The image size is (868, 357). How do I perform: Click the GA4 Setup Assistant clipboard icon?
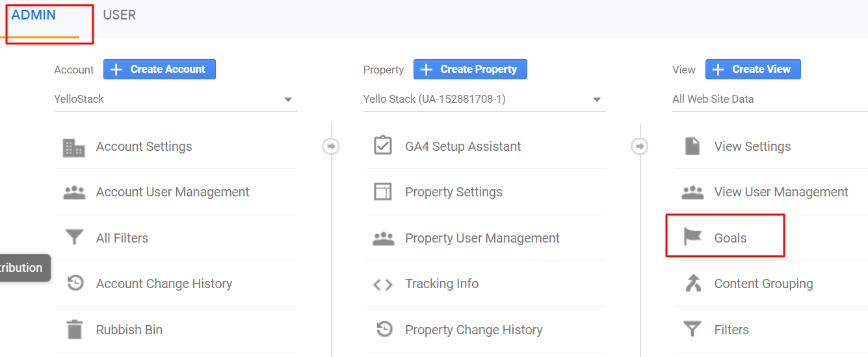[383, 146]
